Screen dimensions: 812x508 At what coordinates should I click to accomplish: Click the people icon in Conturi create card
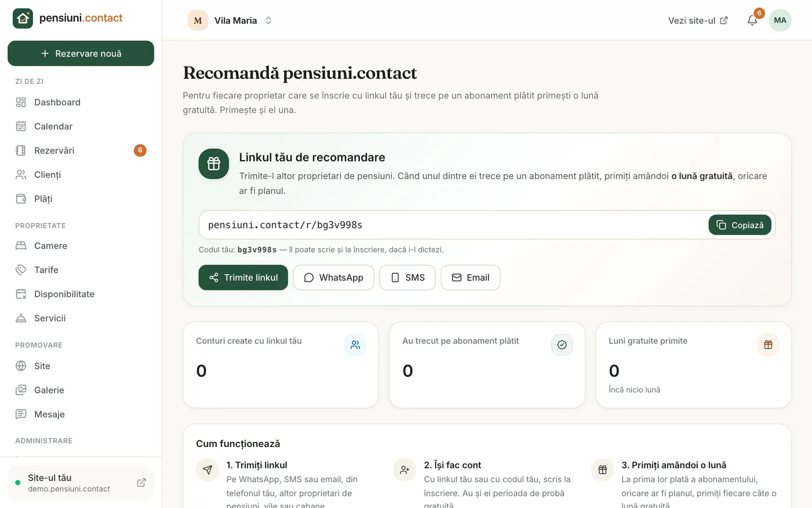click(355, 345)
